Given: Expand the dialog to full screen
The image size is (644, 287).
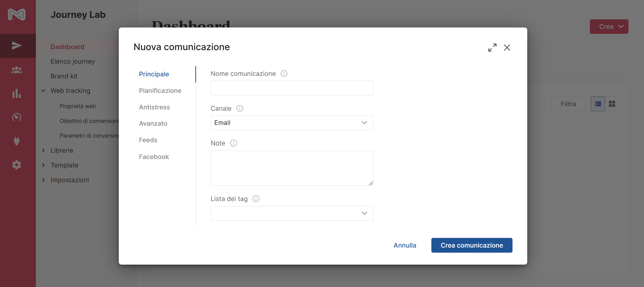Looking at the screenshot, I should (x=492, y=48).
